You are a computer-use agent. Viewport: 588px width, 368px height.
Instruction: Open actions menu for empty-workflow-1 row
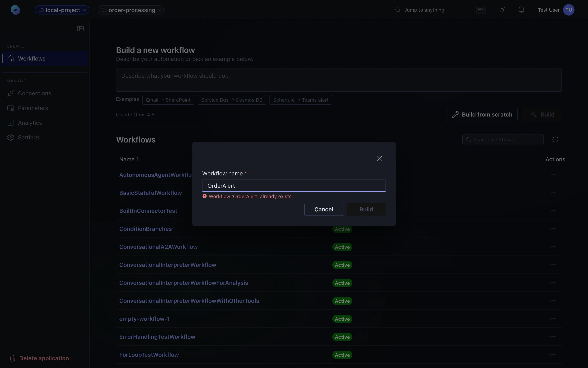pos(552,319)
